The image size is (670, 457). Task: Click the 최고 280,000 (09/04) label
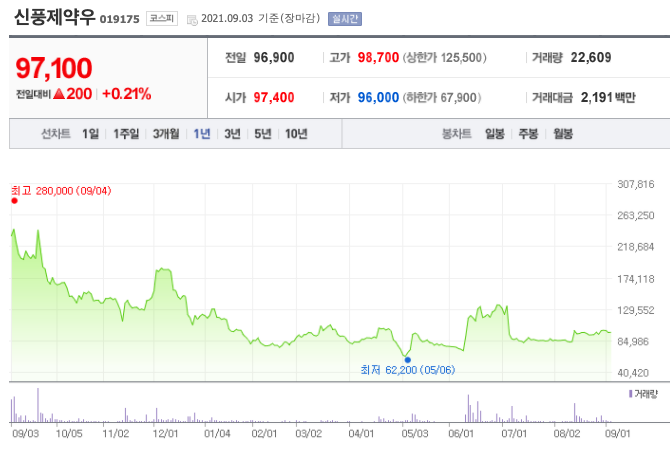pyautogui.click(x=61, y=191)
